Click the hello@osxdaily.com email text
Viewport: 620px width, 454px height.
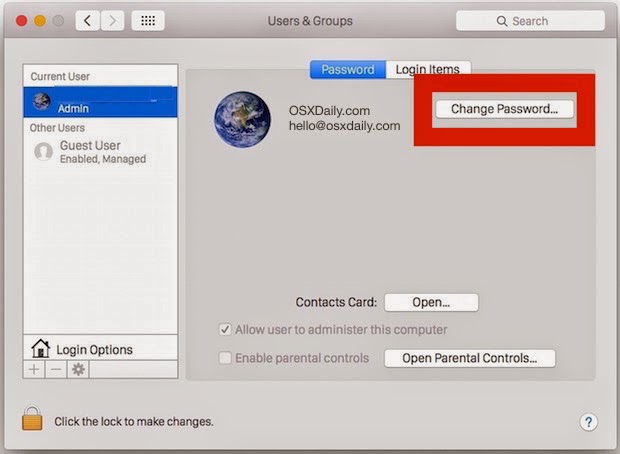[344, 126]
